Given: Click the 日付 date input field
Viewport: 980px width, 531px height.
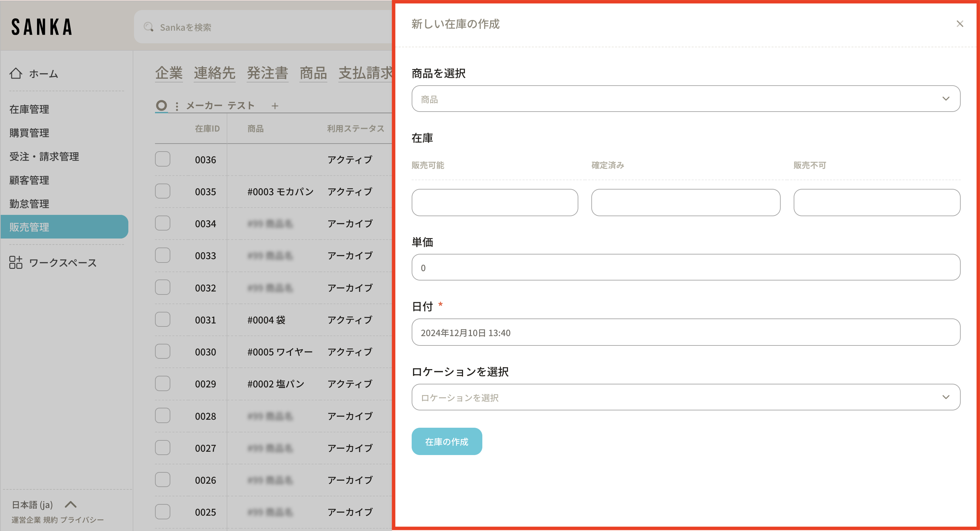Looking at the screenshot, I should [x=686, y=332].
